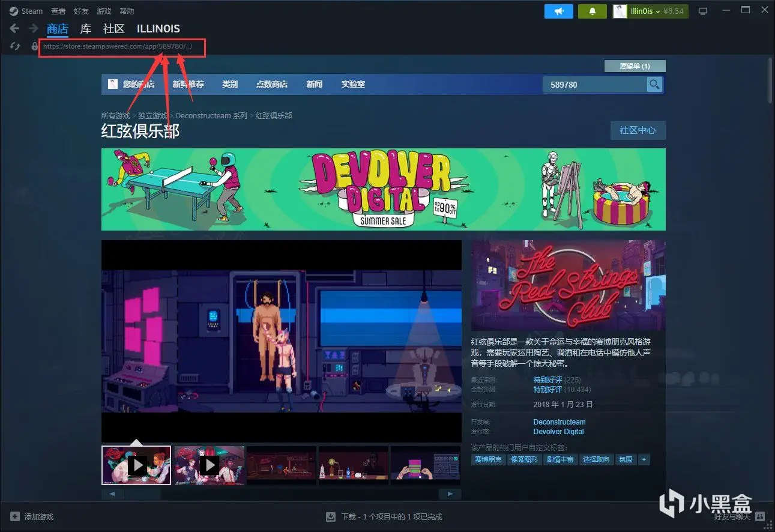This screenshot has width=775, height=532.
Task: Click the plus button to add tags
Action: point(644,459)
